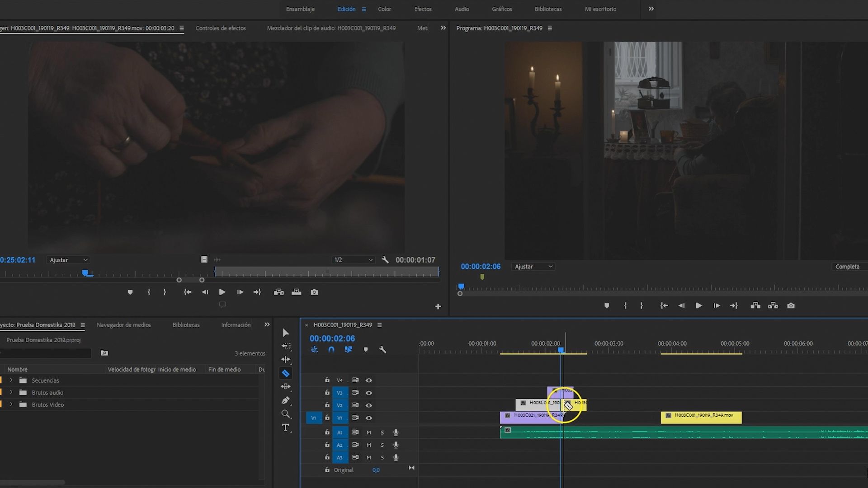This screenshot has width=868, height=488.
Task: Expand the Brutos Video bin
Action: 11,404
